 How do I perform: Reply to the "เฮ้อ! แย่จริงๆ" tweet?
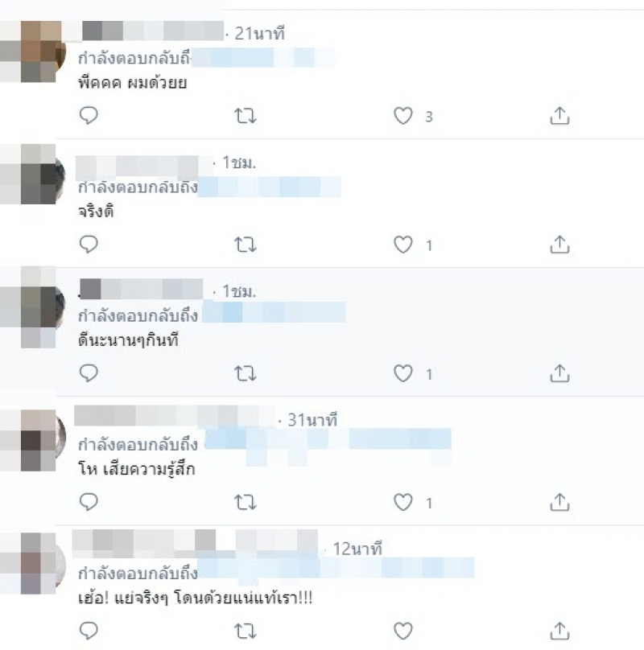point(89,631)
